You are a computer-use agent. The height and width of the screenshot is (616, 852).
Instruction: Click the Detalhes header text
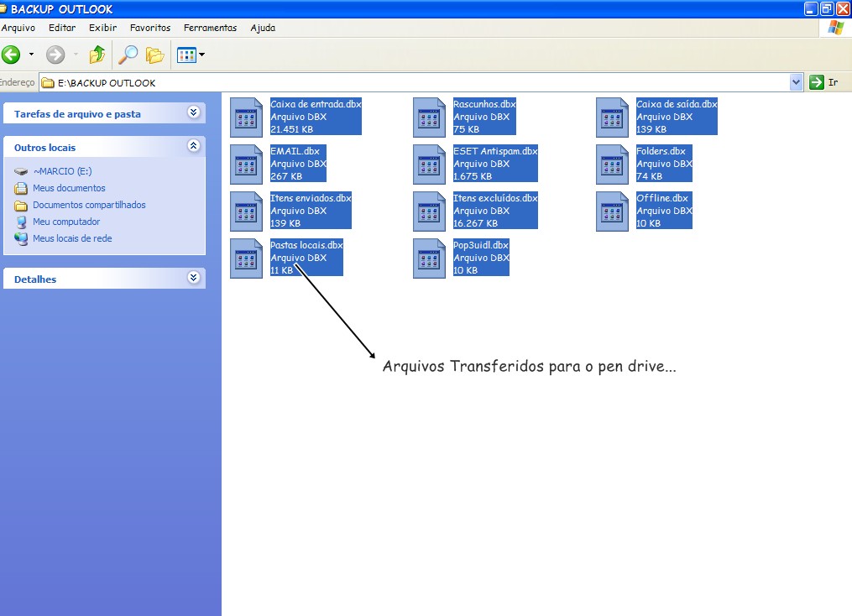point(34,279)
